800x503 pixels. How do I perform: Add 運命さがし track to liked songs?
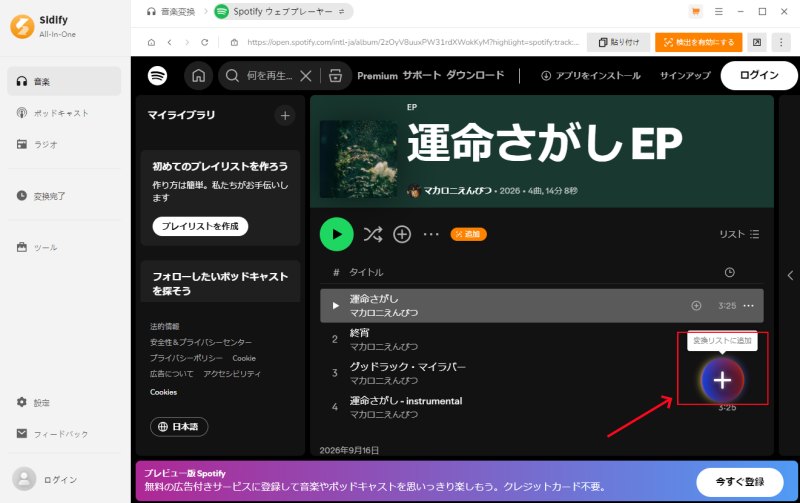pos(696,306)
